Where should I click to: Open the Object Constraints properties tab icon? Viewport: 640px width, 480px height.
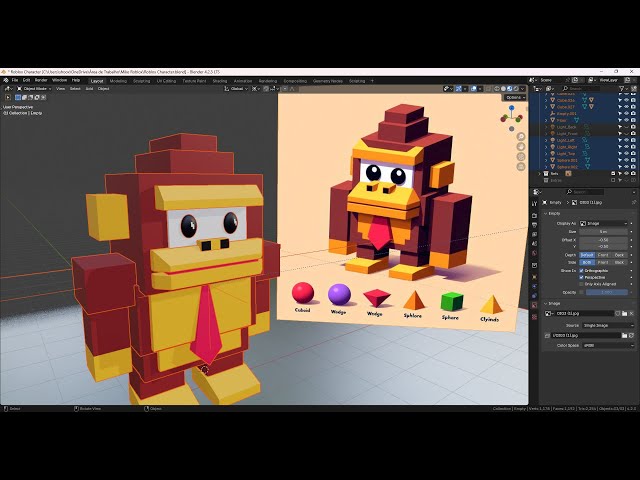[535, 296]
